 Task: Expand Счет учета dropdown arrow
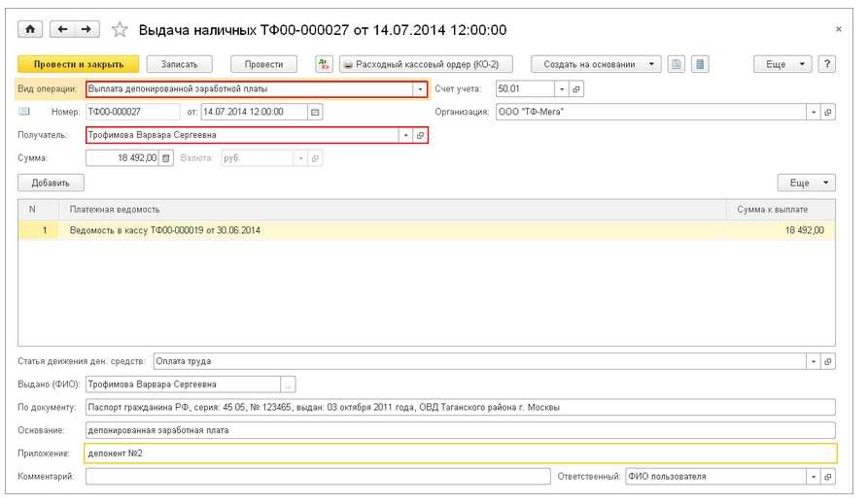(561, 89)
